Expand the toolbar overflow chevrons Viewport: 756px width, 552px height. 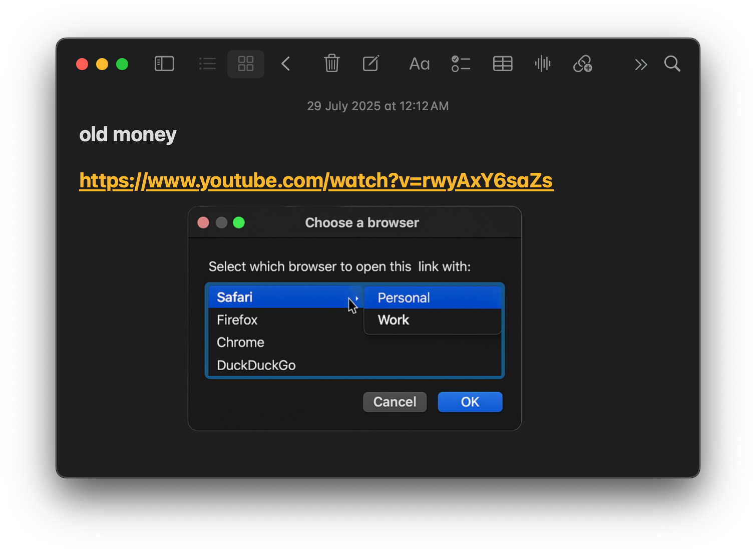click(x=640, y=65)
